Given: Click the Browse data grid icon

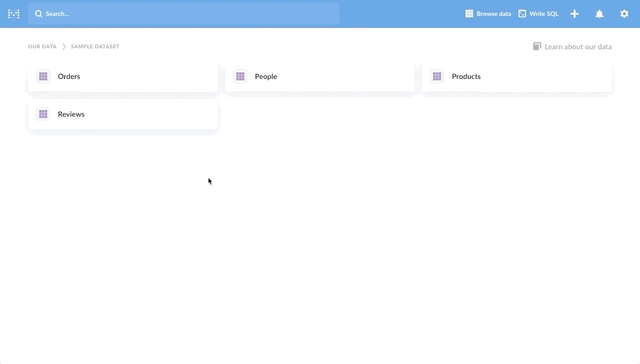Looking at the screenshot, I should coord(469,13).
